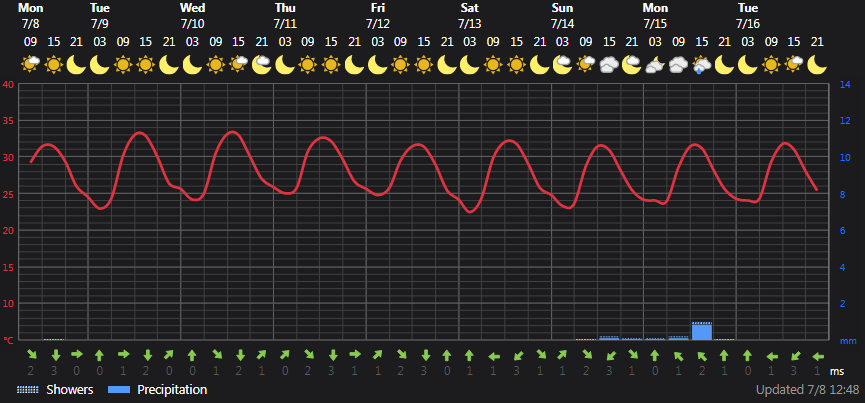Select the right-pointing wind arrow for Mon 7/8 21:00

point(77,354)
